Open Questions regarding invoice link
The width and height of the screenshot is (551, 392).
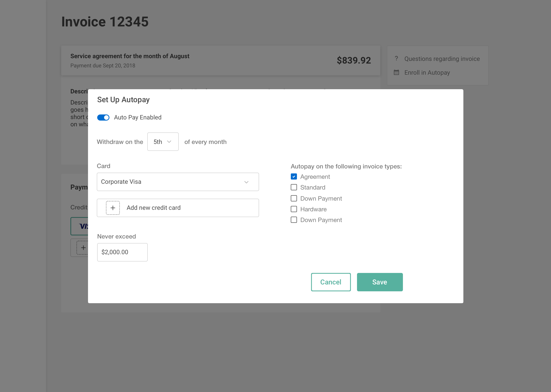pyautogui.click(x=442, y=59)
